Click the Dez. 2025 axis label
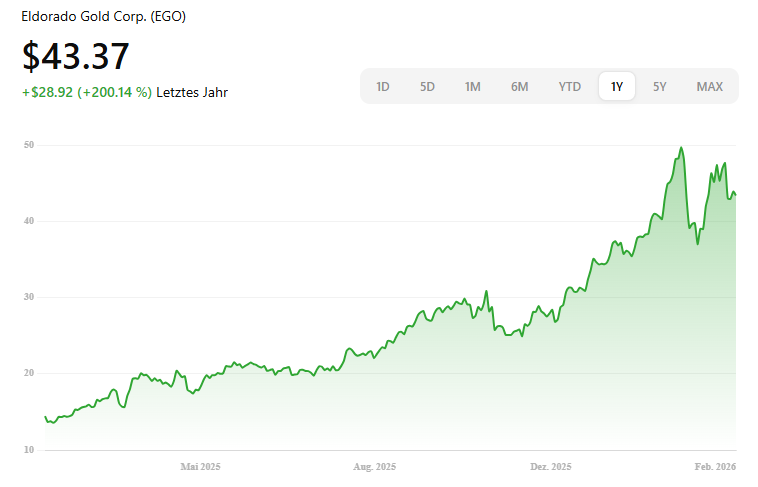The width and height of the screenshot is (758, 487). click(x=551, y=467)
